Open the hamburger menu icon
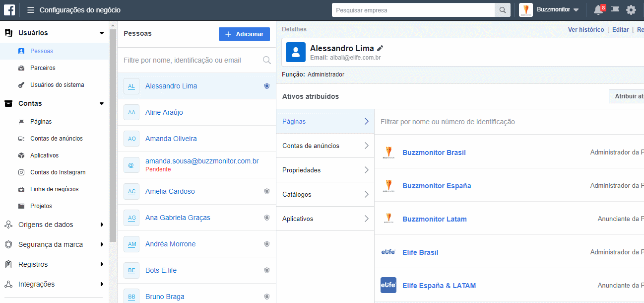The height and width of the screenshot is (303, 644). pyautogui.click(x=31, y=10)
